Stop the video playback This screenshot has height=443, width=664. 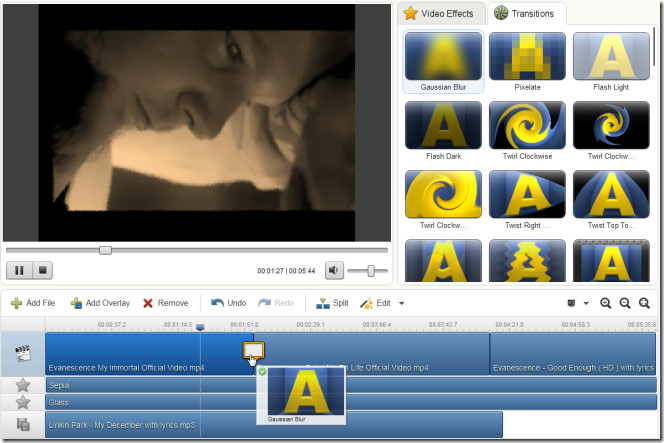43,270
